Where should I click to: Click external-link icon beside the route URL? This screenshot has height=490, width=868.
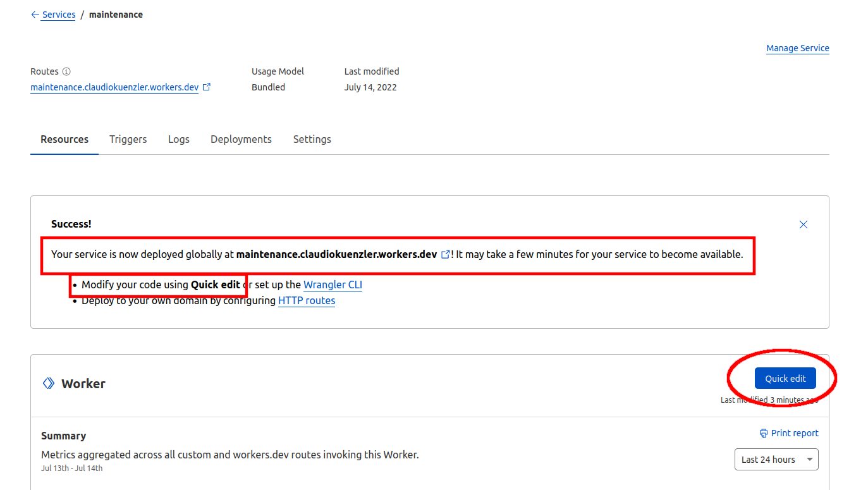207,87
